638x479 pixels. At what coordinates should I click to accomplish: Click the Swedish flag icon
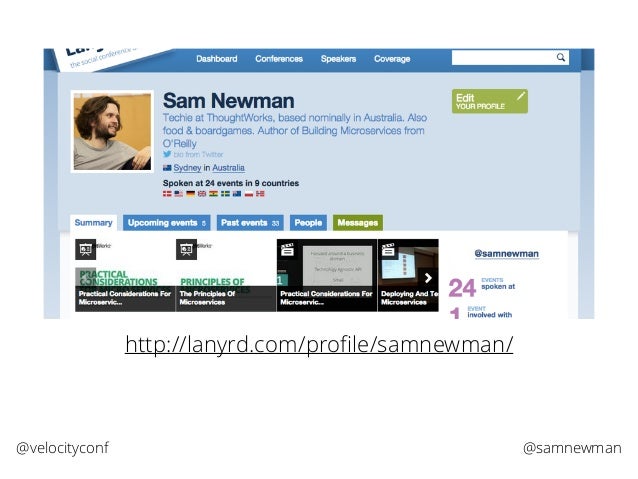tap(225, 194)
